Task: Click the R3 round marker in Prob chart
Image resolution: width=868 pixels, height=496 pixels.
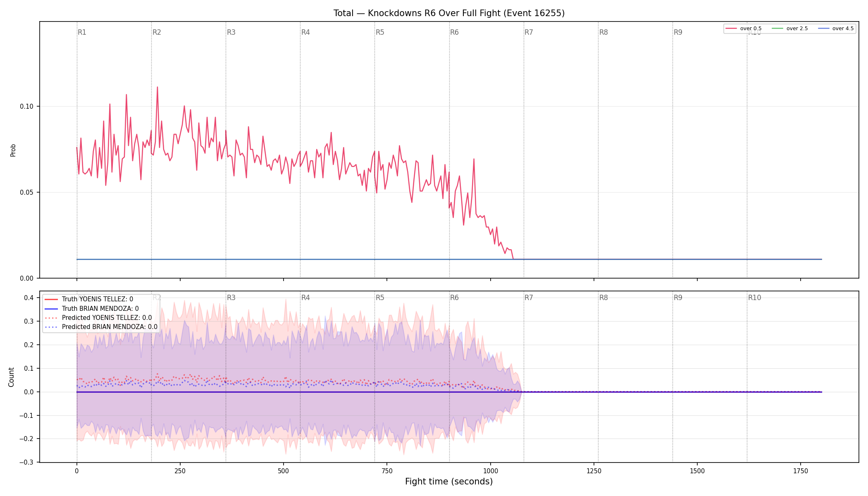Action: [x=231, y=32]
